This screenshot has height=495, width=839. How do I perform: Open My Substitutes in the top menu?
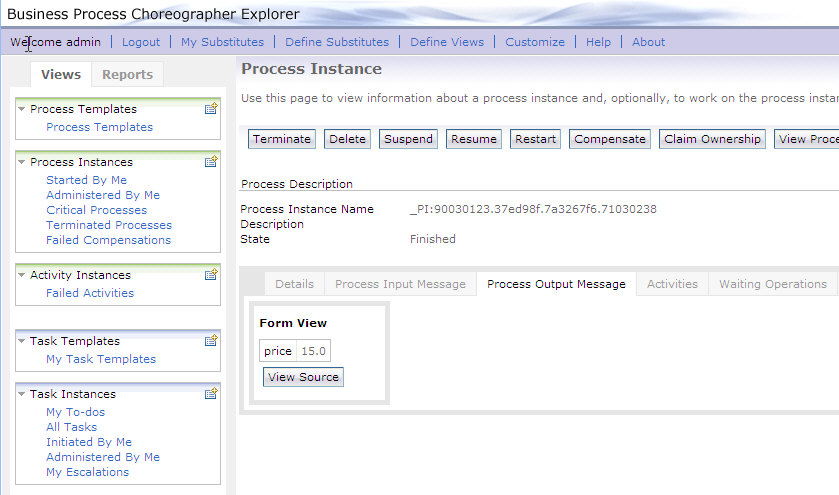(x=222, y=42)
